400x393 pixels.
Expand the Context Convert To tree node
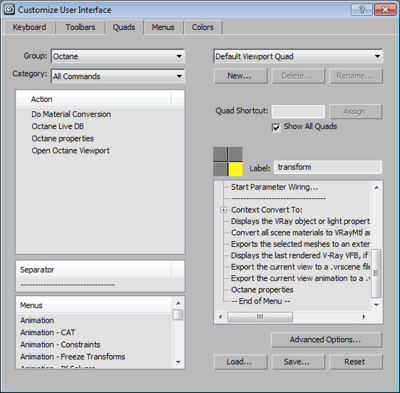tap(223, 210)
